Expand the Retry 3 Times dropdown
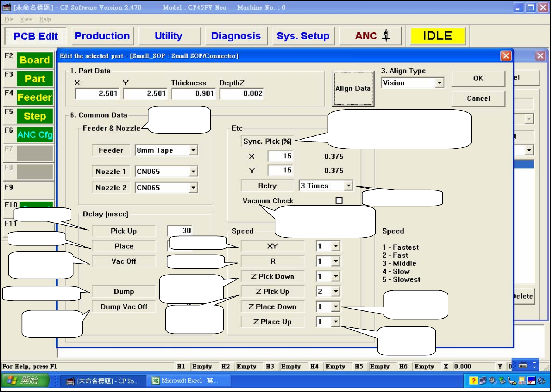 [x=348, y=185]
